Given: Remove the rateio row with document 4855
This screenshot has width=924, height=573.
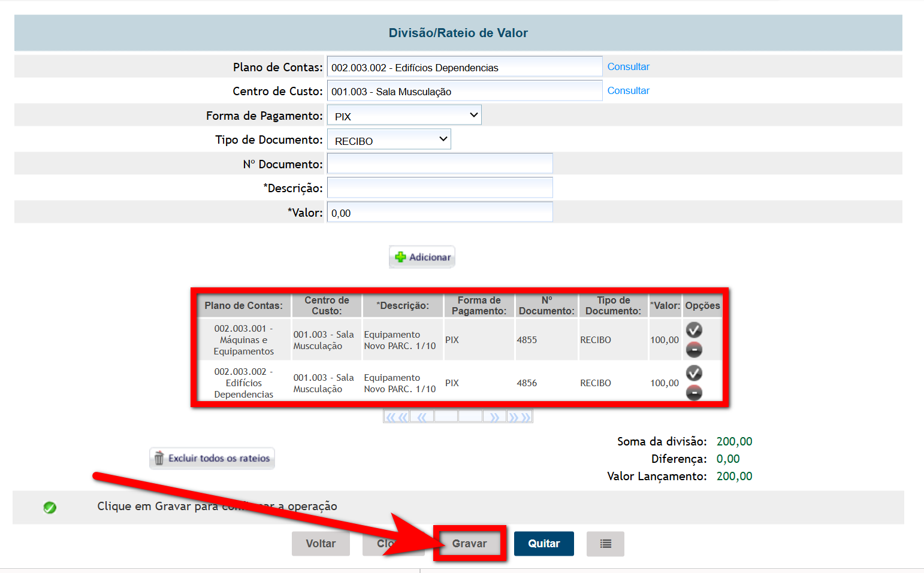Looking at the screenshot, I should tap(694, 350).
